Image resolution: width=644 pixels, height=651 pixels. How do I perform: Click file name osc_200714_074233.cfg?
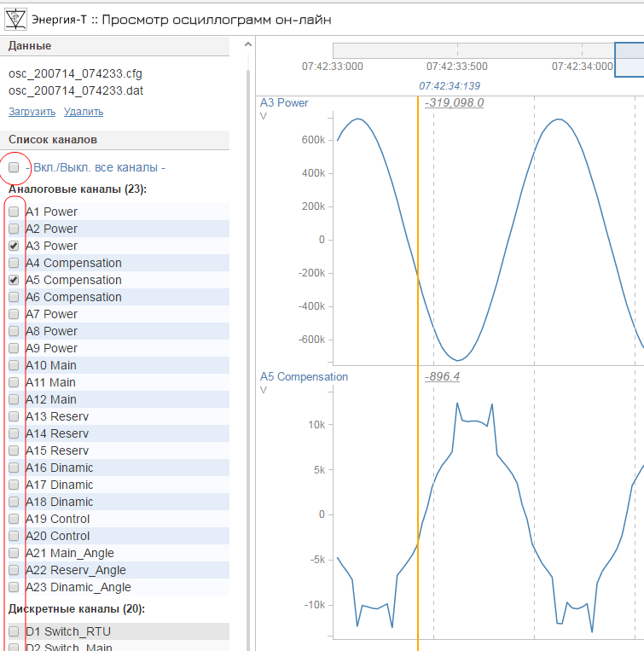[x=75, y=73]
